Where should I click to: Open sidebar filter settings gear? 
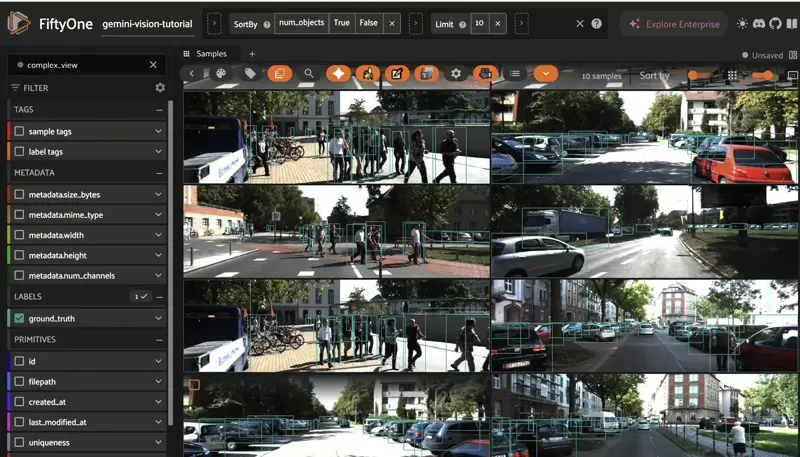160,88
